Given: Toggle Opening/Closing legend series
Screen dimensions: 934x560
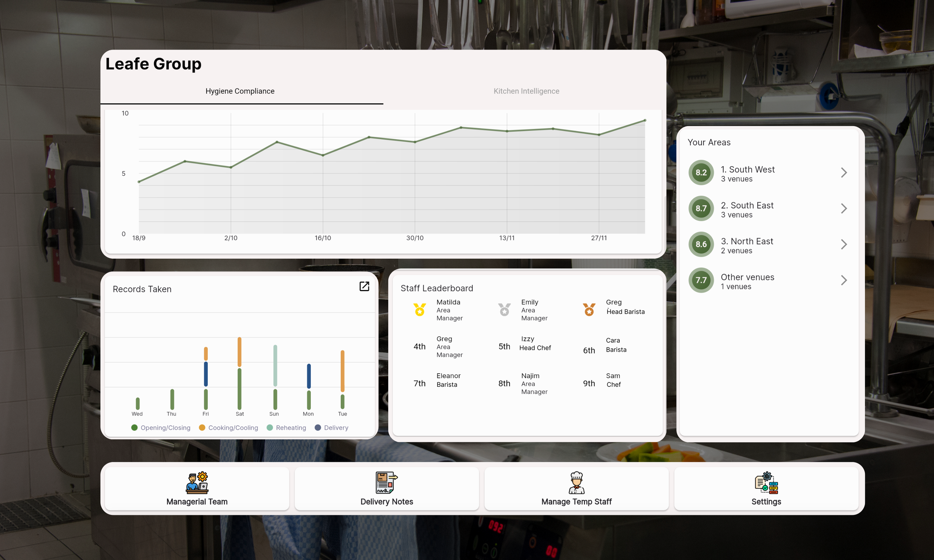Looking at the screenshot, I should tap(161, 427).
